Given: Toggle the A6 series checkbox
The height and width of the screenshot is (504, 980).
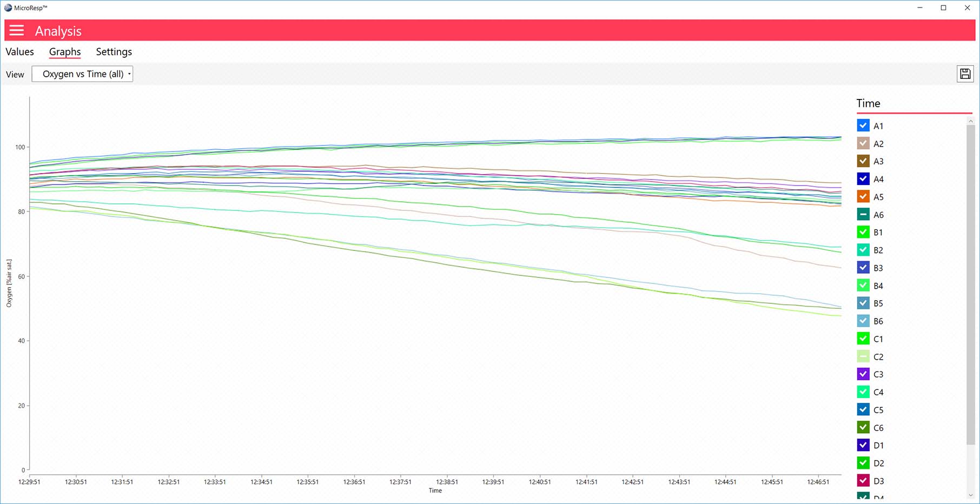Looking at the screenshot, I should (x=863, y=214).
